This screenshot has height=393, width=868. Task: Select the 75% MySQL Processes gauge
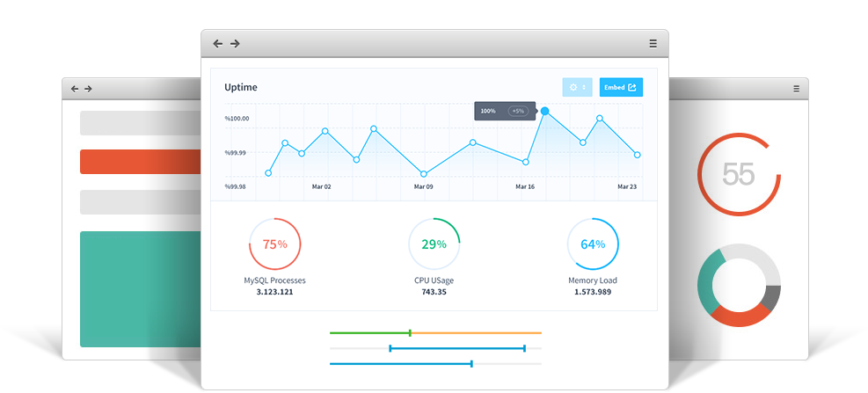pos(275,244)
